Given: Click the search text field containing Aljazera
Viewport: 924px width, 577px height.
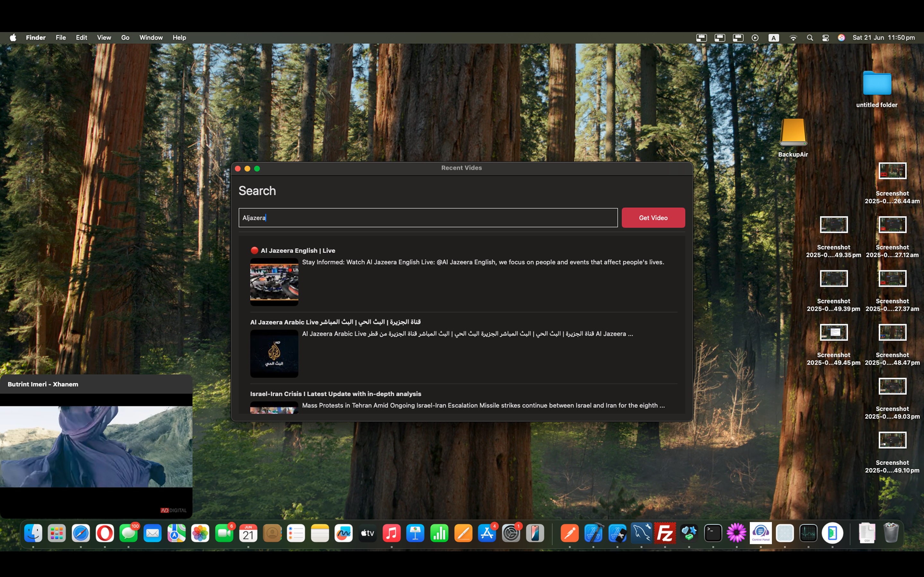Looking at the screenshot, I should [x=428, y=218].
